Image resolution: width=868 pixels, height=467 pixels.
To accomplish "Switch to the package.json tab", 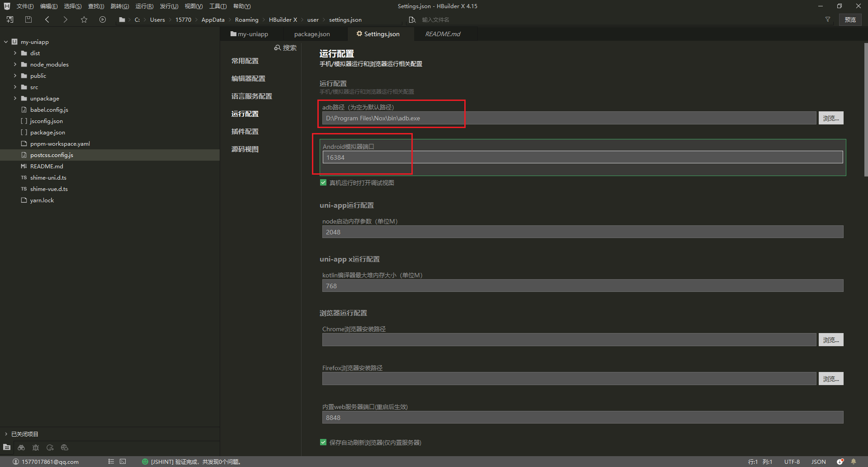I will tap(312, 34).
